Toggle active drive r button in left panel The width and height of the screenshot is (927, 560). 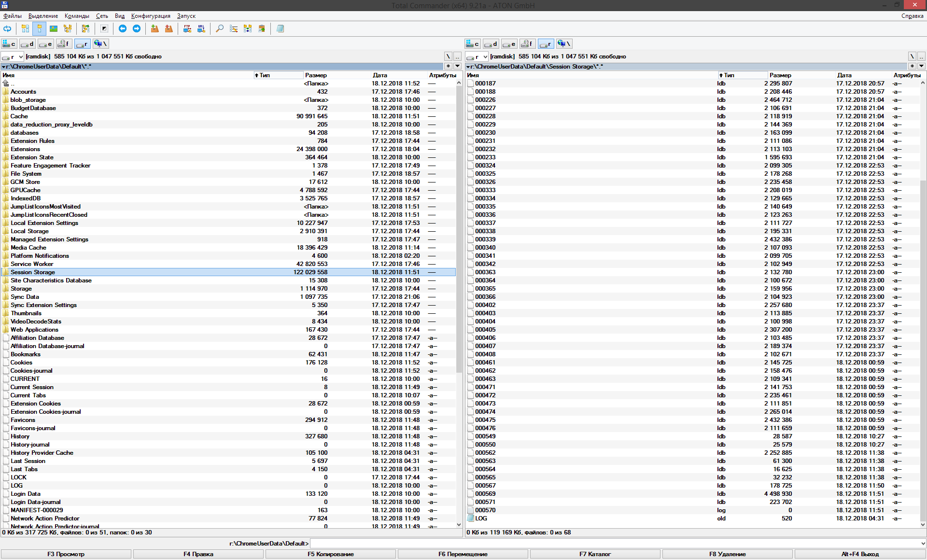pyautogui.click(x=82, y=44)
